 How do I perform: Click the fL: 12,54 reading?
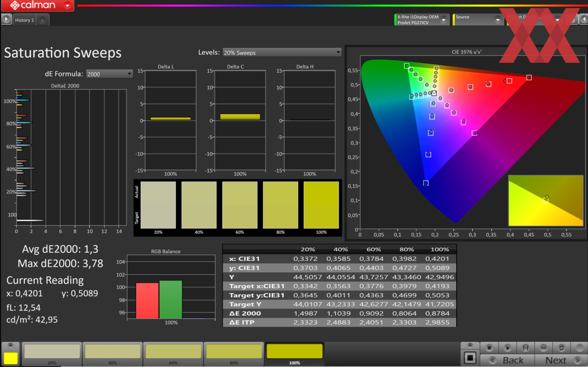coord(23,308)
